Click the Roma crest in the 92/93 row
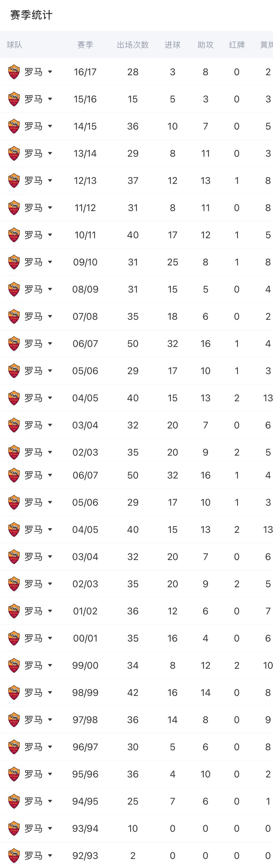The width and height of the screenshot is (273, 868). click(x=14, y=855)
